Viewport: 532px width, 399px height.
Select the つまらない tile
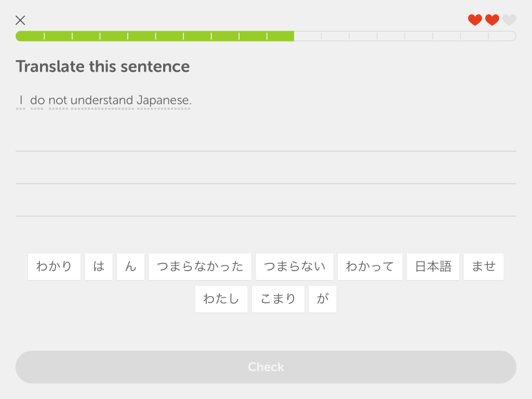[295, 267]
